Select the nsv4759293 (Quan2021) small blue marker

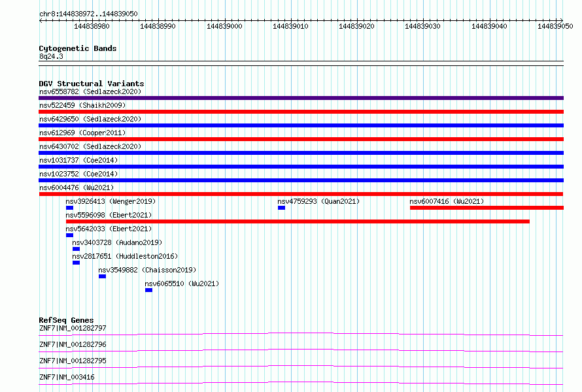[x=281, y=208]
